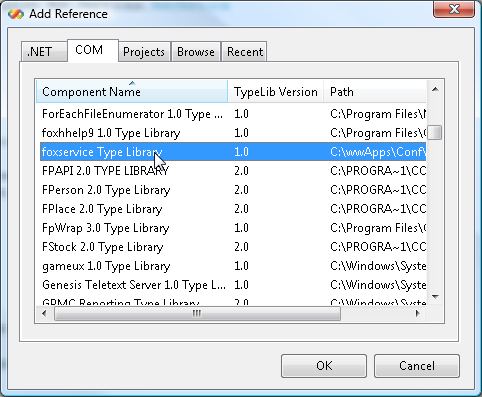
Task: Sort by TypeLib Version column header
Action: [x=276, y=91]
